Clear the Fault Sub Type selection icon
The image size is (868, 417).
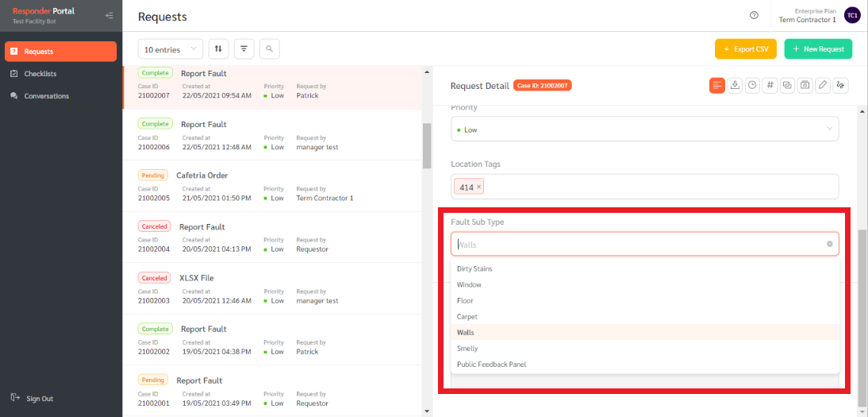point(829,244)
